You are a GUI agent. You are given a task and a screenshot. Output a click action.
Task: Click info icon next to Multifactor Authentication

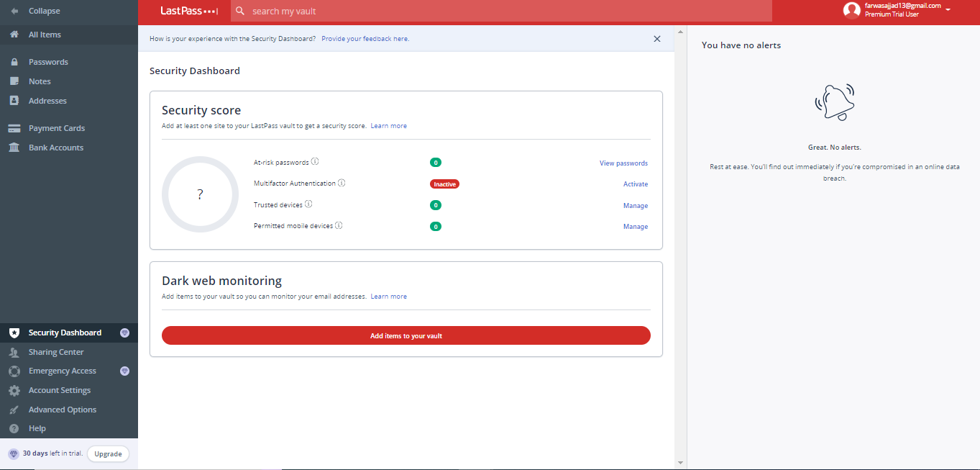(x=342, y=183)
